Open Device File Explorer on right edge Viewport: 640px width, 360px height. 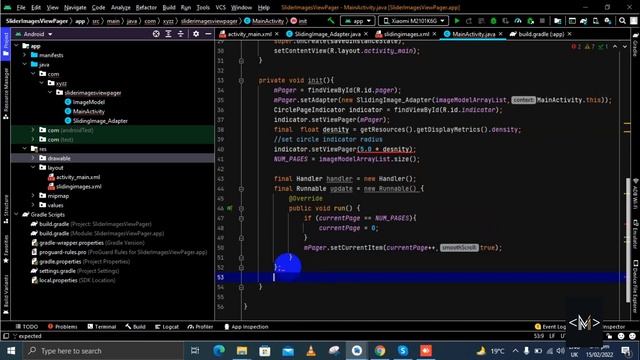tap(635, 287)
